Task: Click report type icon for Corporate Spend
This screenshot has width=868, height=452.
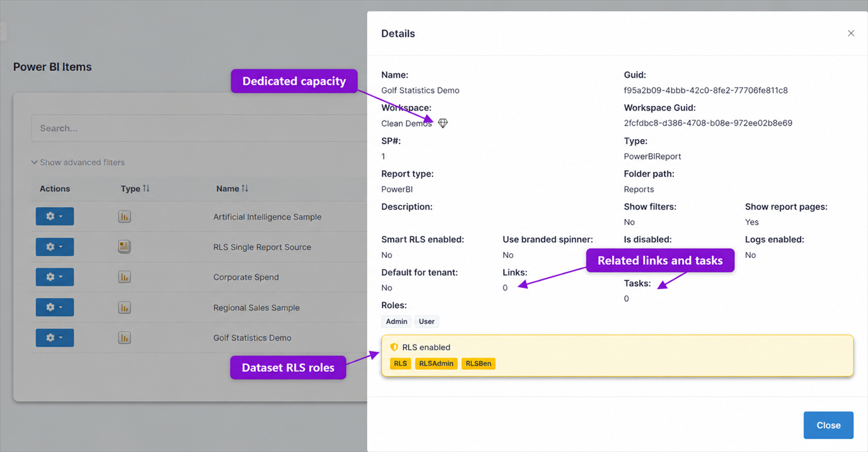Action: pyautogui.click(x=125, y=277)
